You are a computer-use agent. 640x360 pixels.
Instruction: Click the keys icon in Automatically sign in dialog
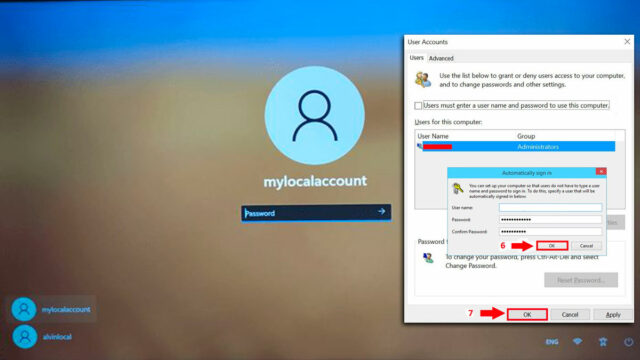click(458, 189)
